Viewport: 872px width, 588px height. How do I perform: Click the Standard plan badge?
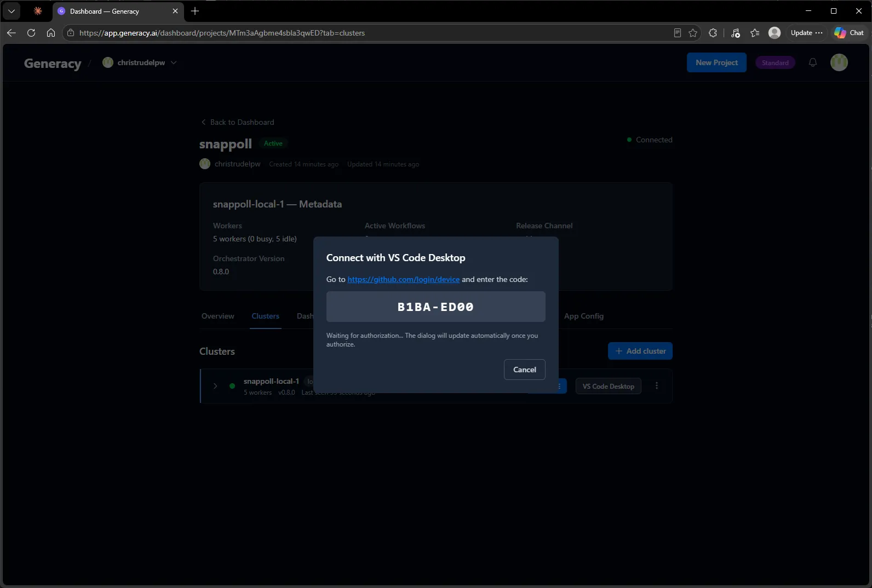pos(775,62)
